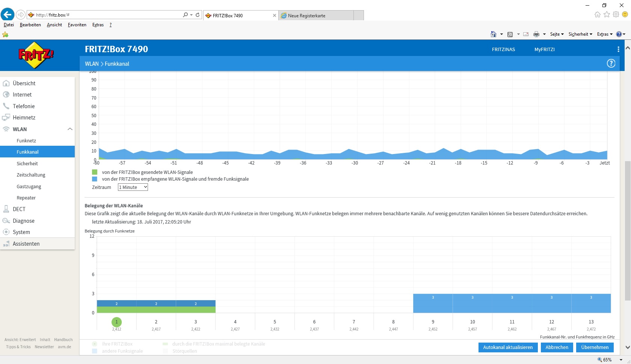This screenshot has height=364, width=631.
Task: Switch to the Neue Registerkarte tab
Action: coord(316,15)
